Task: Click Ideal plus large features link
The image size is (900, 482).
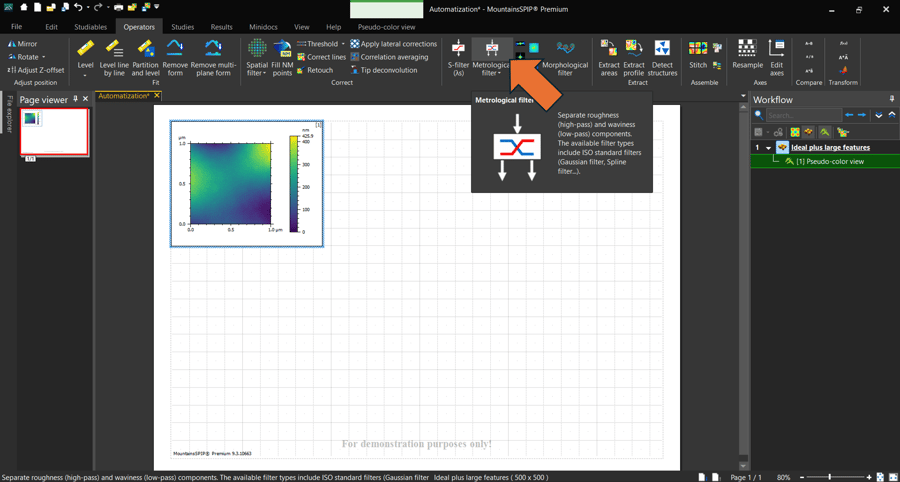Action: point(831,147)
